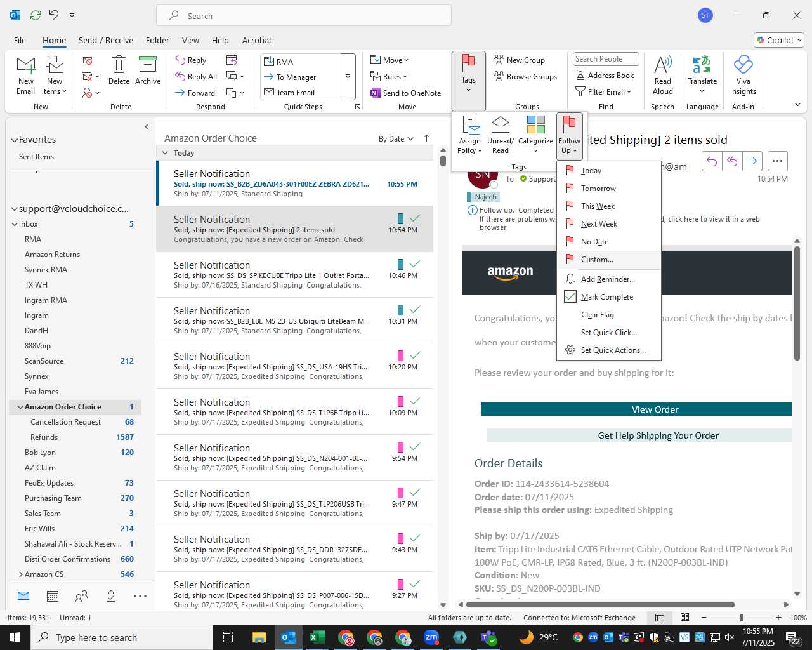Toggle complete checkmark on 10:54 PM message
Image resolution: width=812 pixels, height=650 pixels.
click(x=415, y=218)
